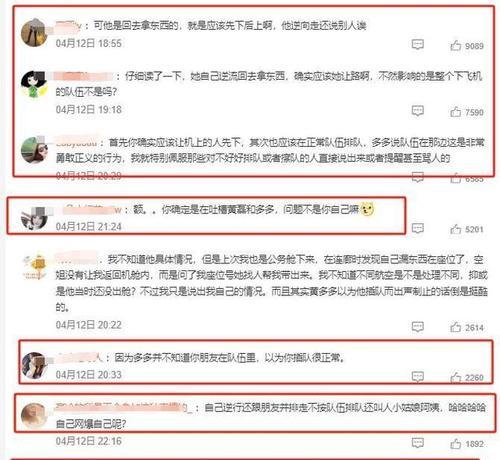500x460 pixels.
Task: Open avatar of the 20:22 commenter
Action: [x=34, y=266]
